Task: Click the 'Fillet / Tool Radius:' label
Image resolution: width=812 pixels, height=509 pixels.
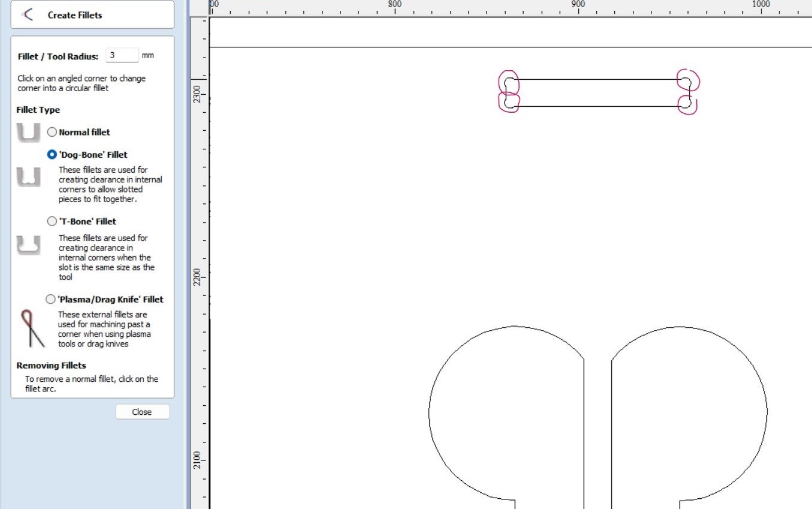Action: coord(58,56)
